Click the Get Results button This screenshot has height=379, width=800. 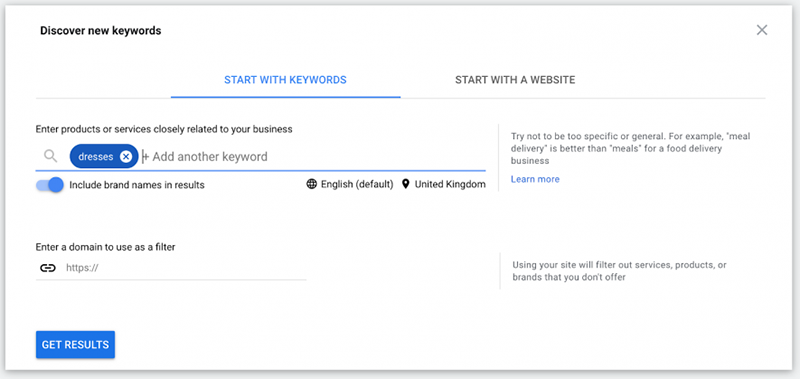point(76,345)
